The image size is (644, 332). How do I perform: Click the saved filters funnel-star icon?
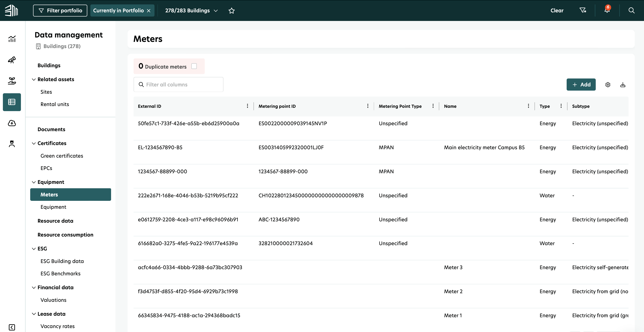click(x=583, y=10)
